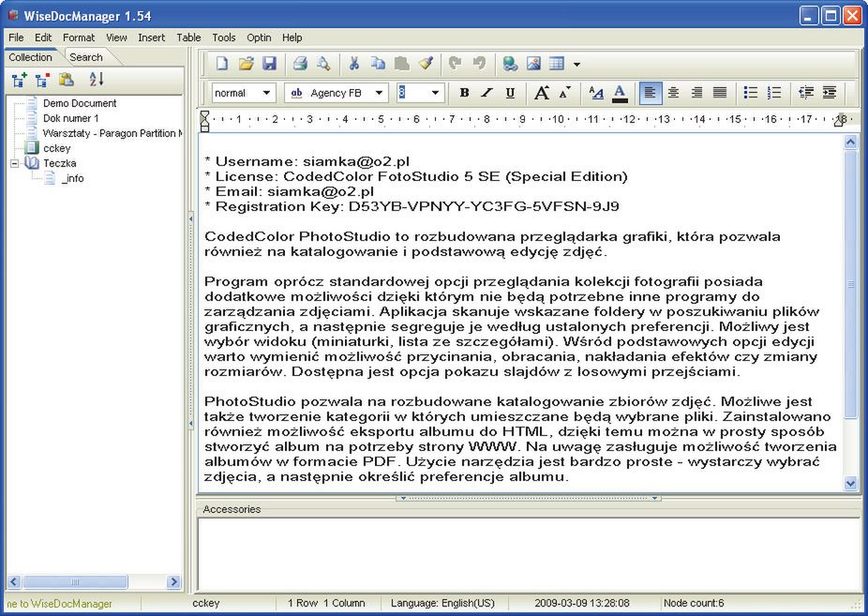Center the text
Viewport: 868px width, 616px height.
673,93
